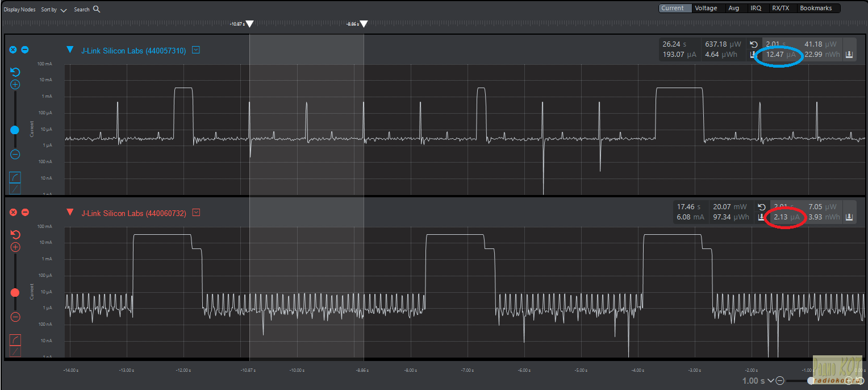
Task: Zoom in vertically on red waveform
Action: click(15, 247)
